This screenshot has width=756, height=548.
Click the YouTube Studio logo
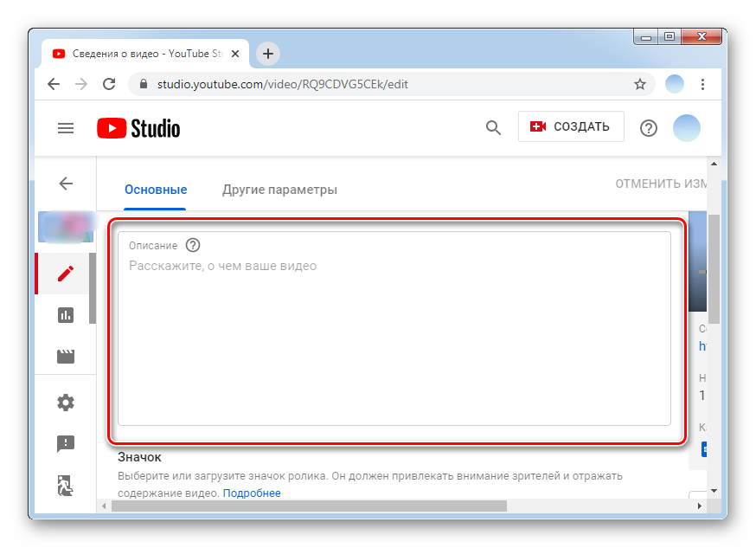tap(138, 128)
